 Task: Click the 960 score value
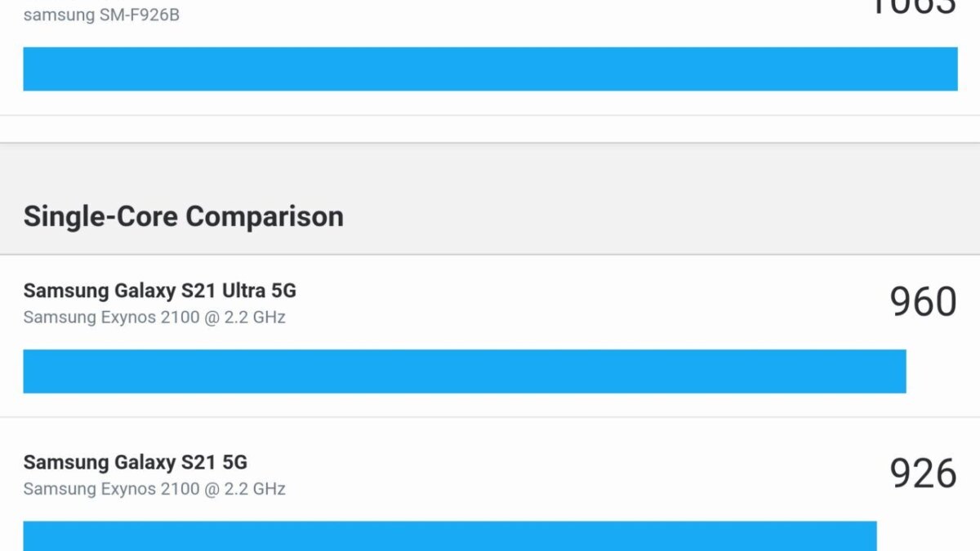(x=923, y=302)
